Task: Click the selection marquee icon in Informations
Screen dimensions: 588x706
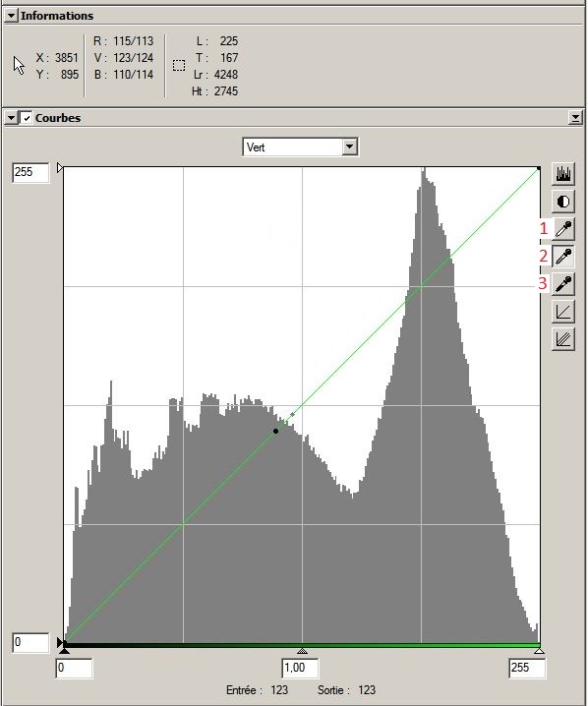Action: point(179,65)
